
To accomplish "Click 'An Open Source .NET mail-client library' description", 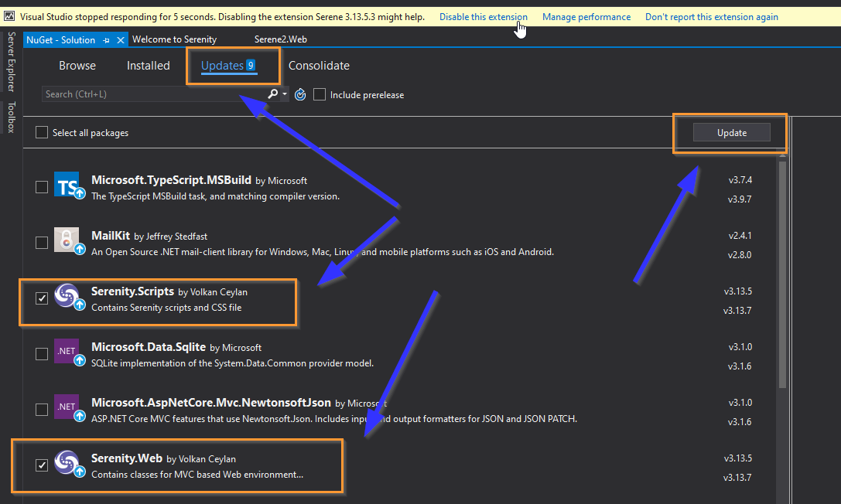I will point(323,252).
